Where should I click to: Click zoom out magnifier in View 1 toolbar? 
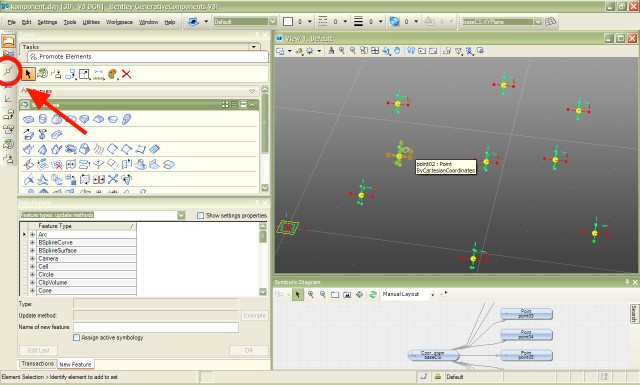pyautogui.click(x=353, y=51)
